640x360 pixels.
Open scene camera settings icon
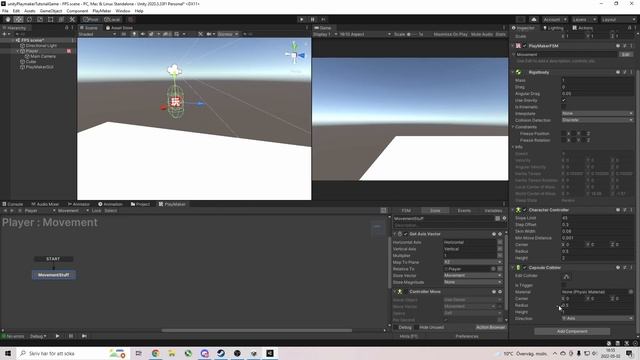(209, 34)
